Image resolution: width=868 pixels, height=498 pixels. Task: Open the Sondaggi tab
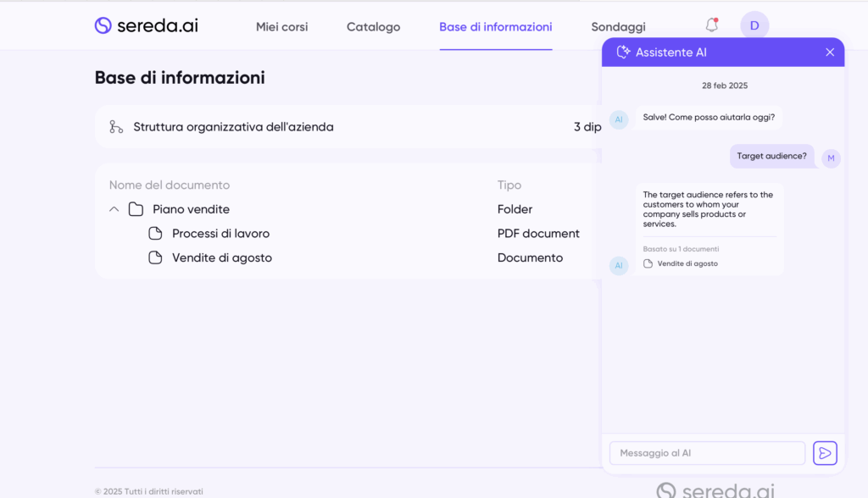coord(618,27)
